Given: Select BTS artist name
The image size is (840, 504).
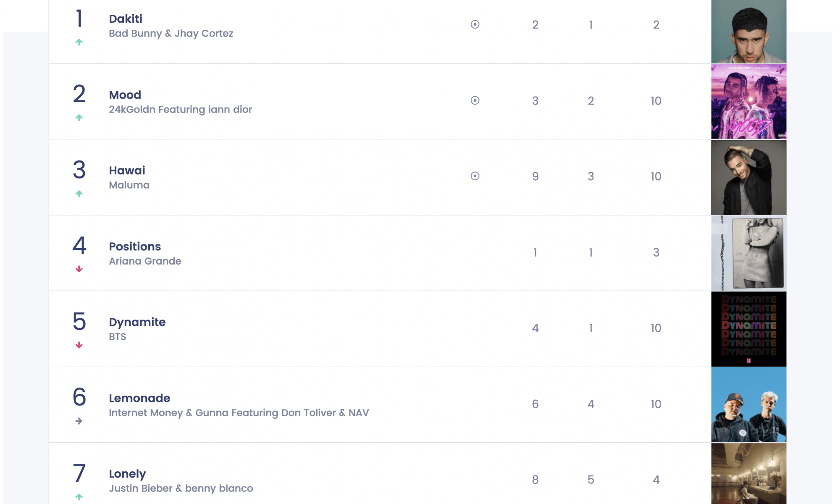Looking at the screenshot, I should 118,337.
